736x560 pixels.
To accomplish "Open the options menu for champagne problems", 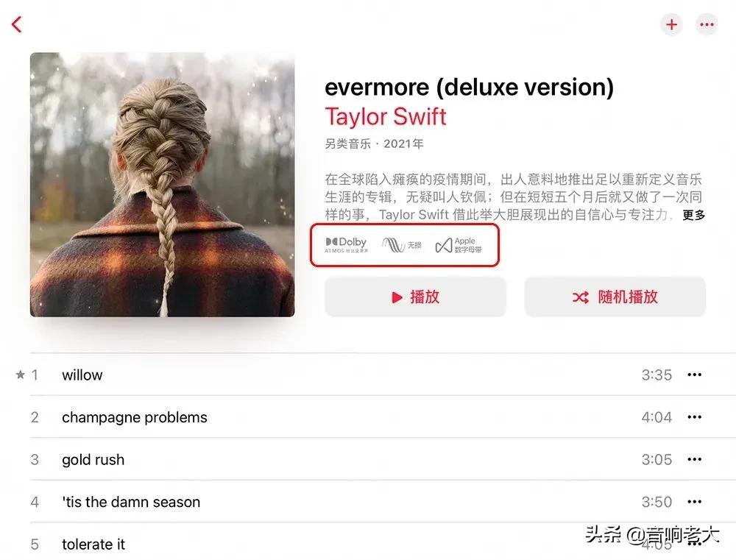I will click(x=694, y=417).
